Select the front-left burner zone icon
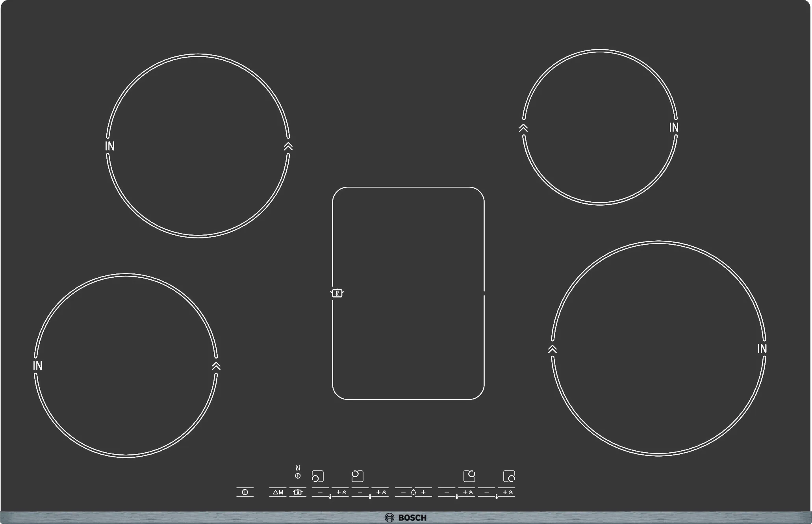The height and width of the screenshot is (524, 812). pyautogui.click(x=317, y=476)
